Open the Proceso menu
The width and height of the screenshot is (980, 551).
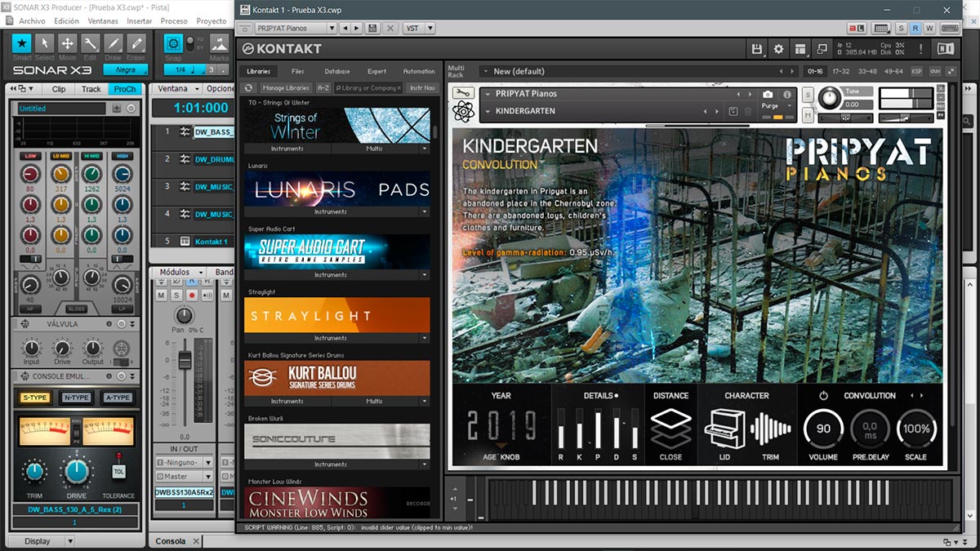[x=174, y=20]
